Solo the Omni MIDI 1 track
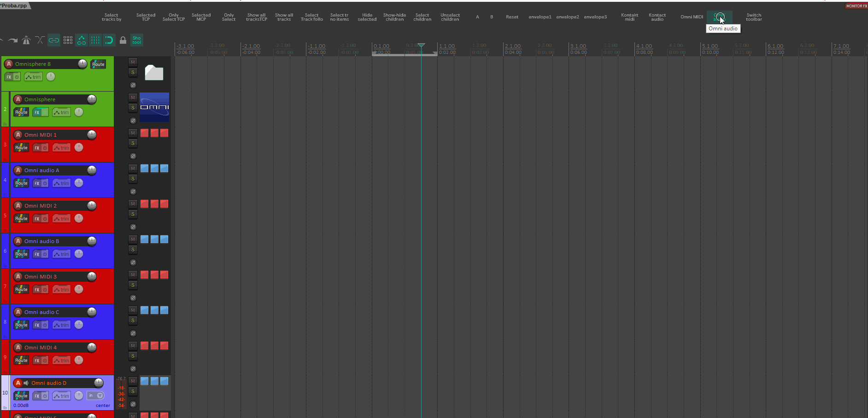 tap(133, 143)
